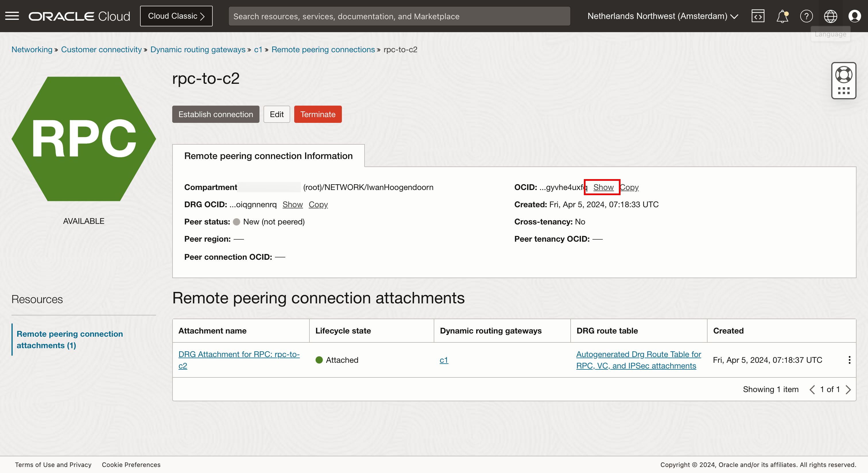The image size is (868, 473).
Task: Select Remote peering connection Information tab
Action: (x=268, y=156)
